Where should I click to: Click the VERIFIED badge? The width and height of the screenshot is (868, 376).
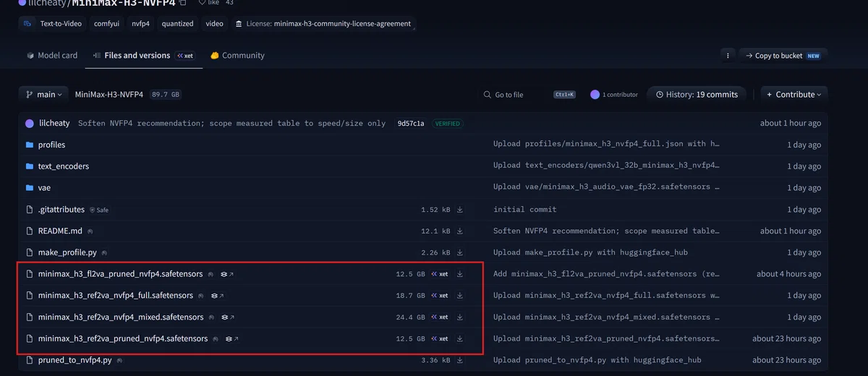(448, 124)
